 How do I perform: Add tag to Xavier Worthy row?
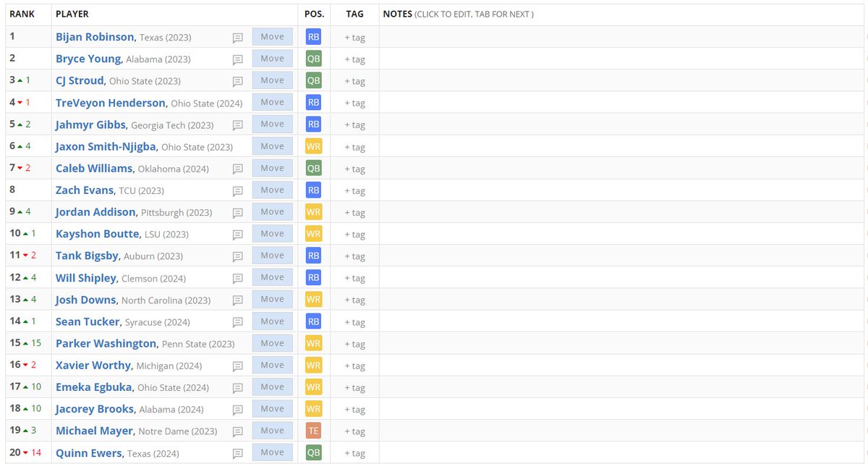coord(354,366)
